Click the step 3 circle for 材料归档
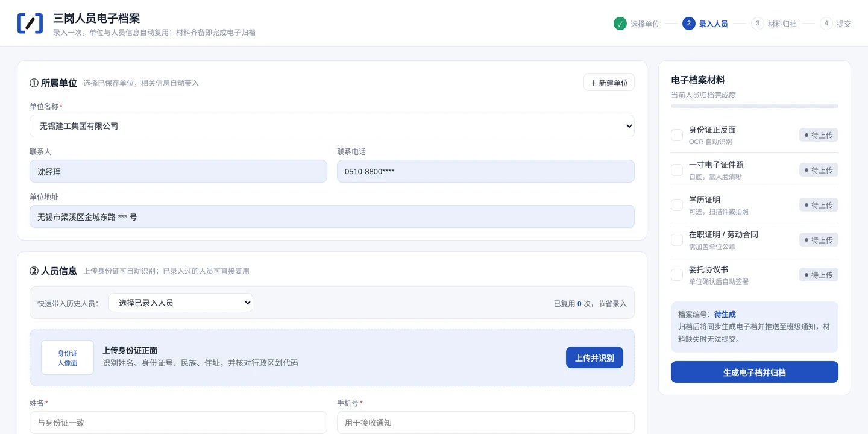 coord(758,24)
